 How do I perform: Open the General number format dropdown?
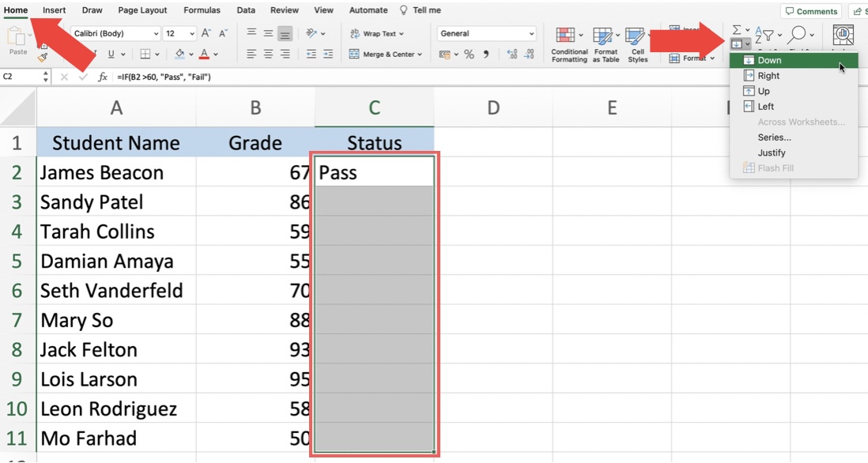(x=487, y=33)
